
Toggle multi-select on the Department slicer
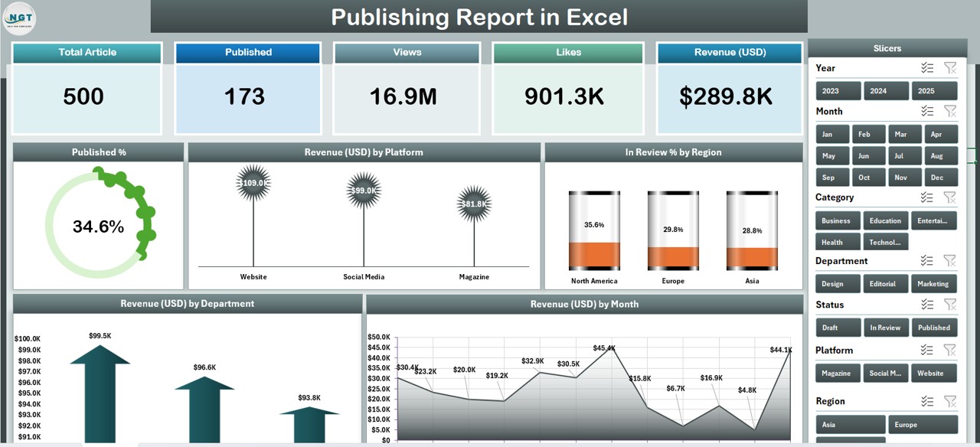[x=927, y=261]
